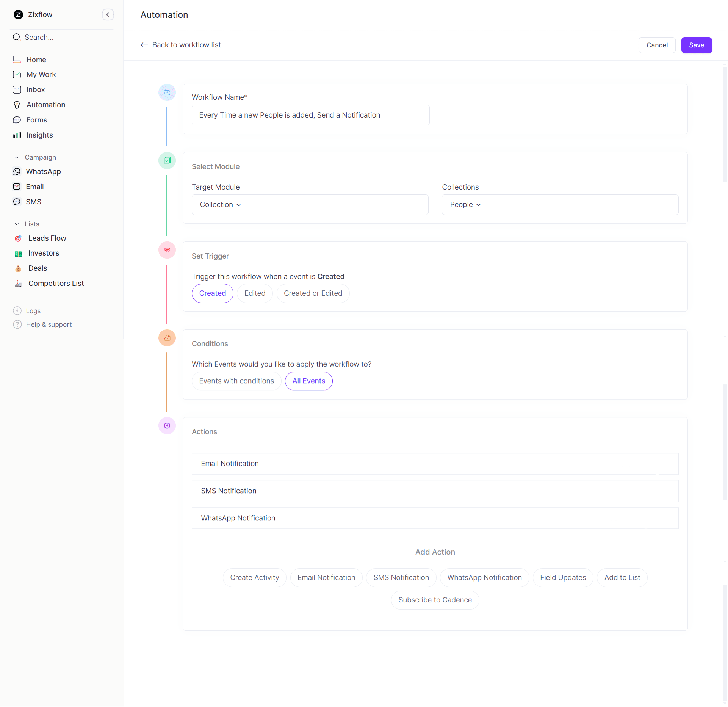Screen dimensions: 728x707
Task: Select Created or Edited trigger
Action: (x=313, y=293)
